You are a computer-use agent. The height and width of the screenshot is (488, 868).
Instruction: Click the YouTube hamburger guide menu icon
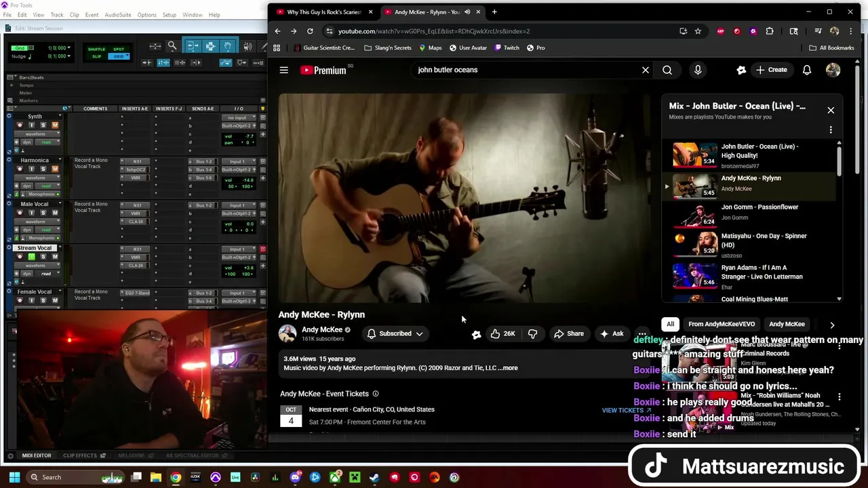point(284,70)
